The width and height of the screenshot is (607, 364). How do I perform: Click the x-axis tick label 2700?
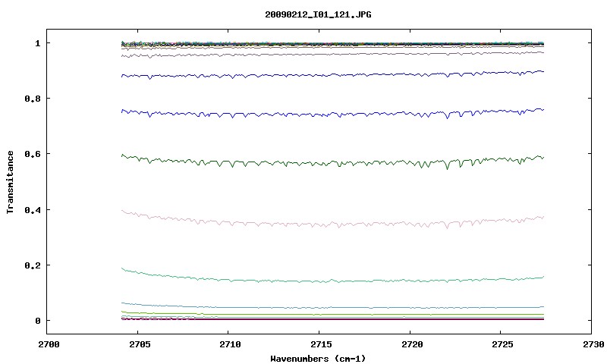tap(49, 344)
